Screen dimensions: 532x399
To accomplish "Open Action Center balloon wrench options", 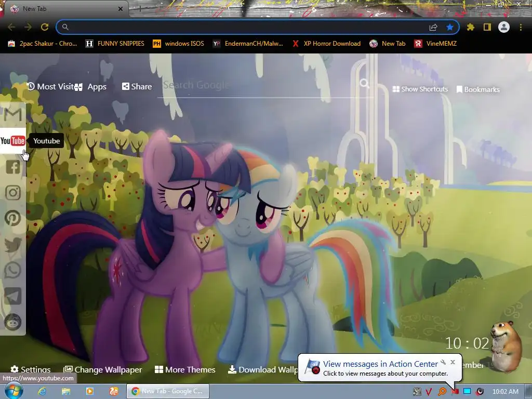I will click(x=443, y=362).
